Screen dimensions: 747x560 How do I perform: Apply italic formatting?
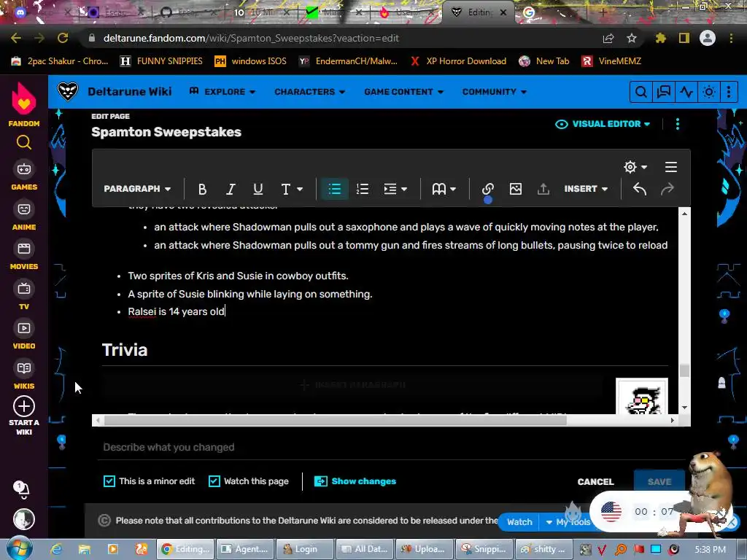(231, 189)
